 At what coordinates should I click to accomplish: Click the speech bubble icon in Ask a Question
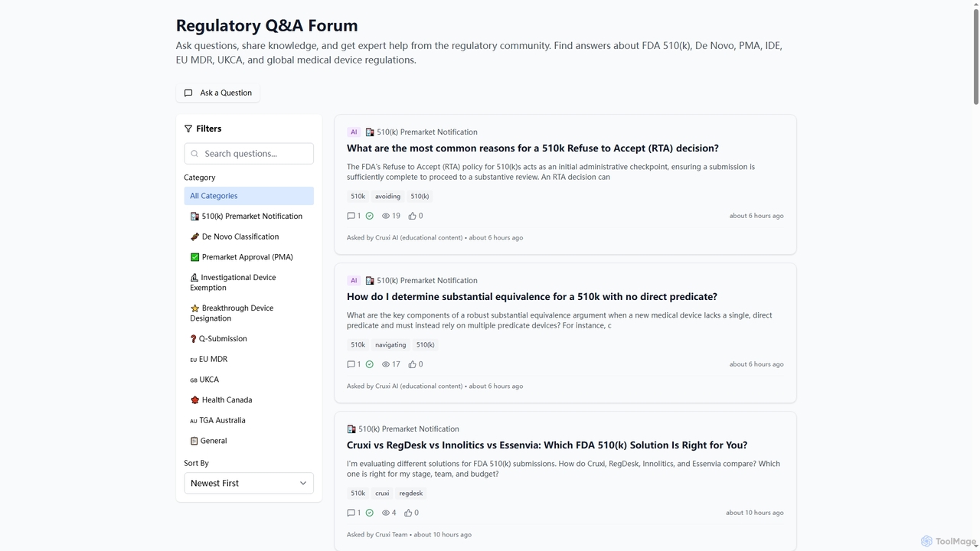point(188,93)
